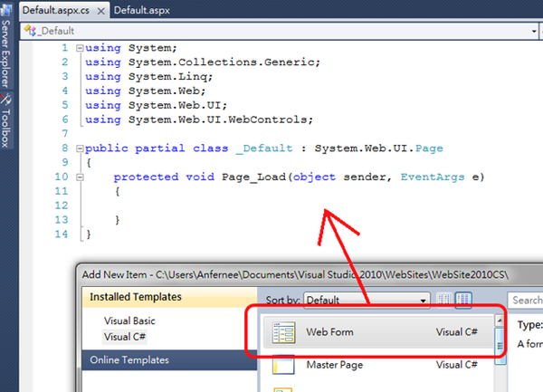The width and height of the screenshot is (543, 392).
Task: Click the Page base class name
Action: pyautogui.click(x=429, y=148)
